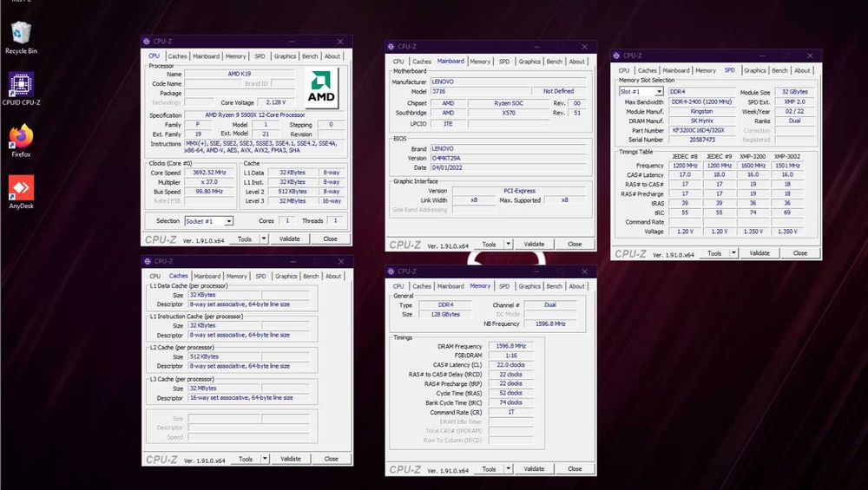
Task: Click the title bar icon of the Mainboard window
Action: [391, 47]
